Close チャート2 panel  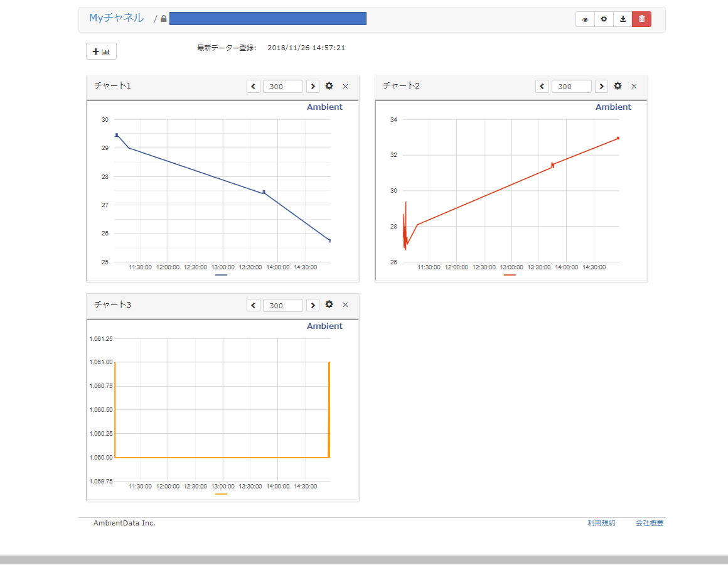634,87
